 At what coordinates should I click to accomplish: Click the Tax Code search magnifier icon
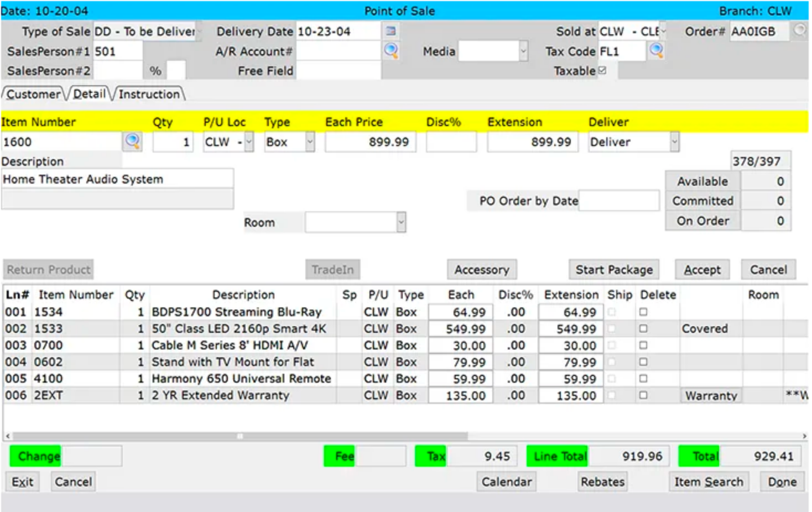point(656,51)
